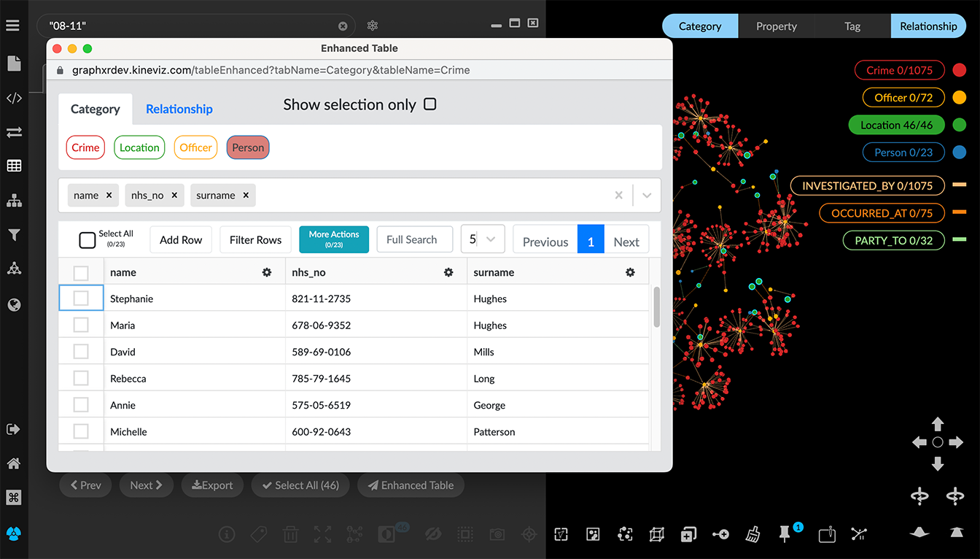Click the Full Search input field
Screen dimensions: 980x559
tap(414, 239)
